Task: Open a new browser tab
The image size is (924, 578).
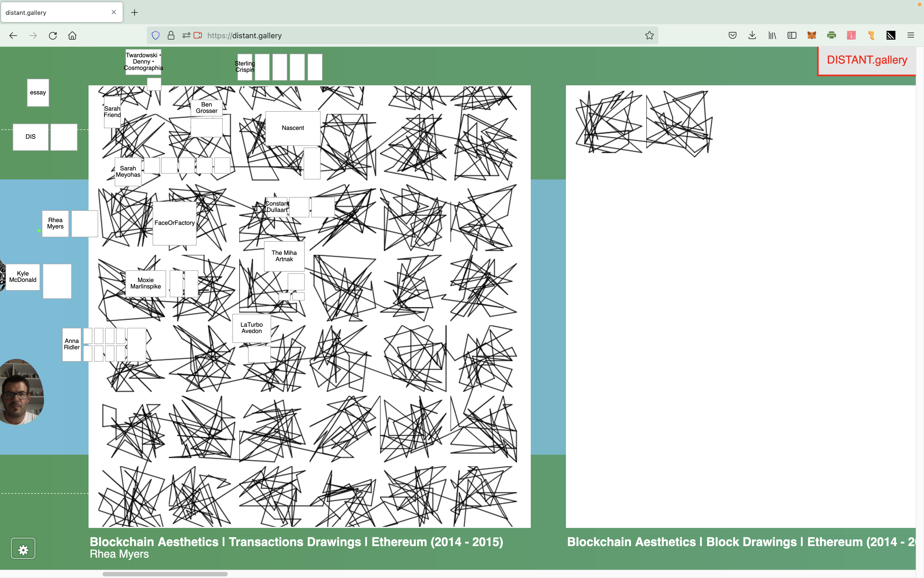Action: click(135, 13)
